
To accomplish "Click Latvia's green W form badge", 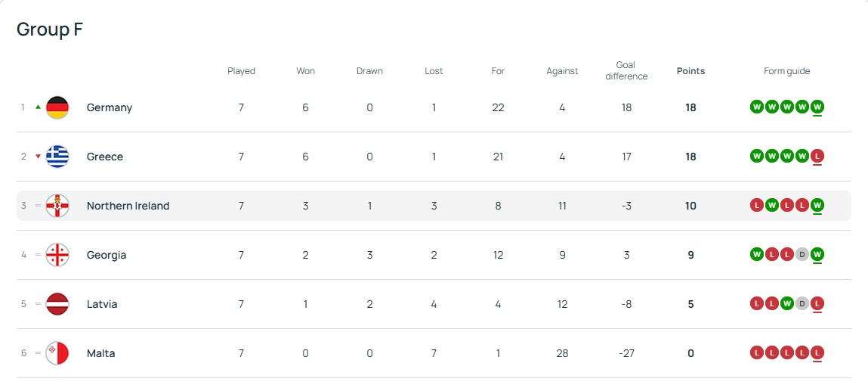I will [786, 304].
